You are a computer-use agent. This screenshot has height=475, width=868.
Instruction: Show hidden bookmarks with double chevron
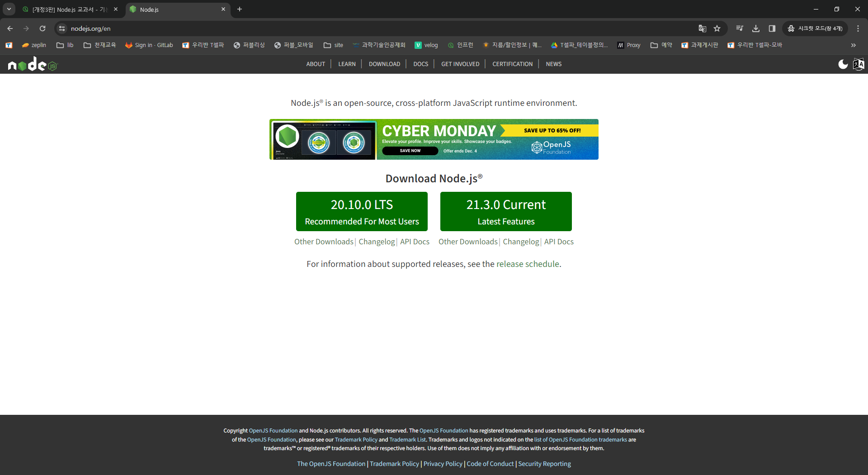tap(854, 45)
